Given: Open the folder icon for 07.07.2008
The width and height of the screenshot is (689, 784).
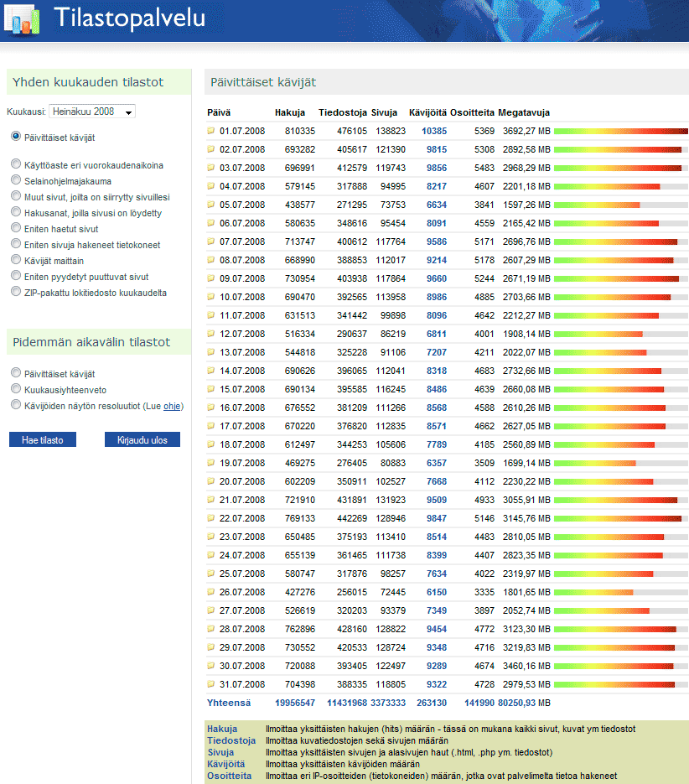Looking at the screenshot, I should coord(211,241).
